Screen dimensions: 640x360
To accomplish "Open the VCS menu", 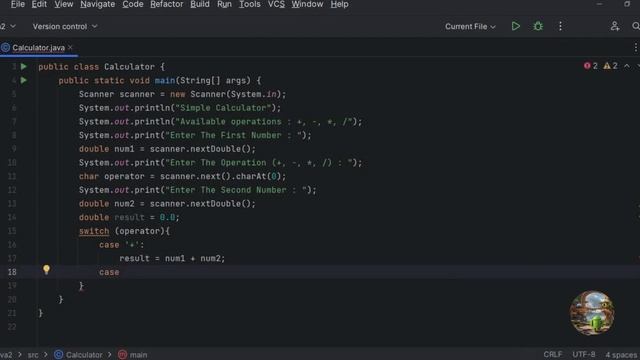I will [276, 4].
